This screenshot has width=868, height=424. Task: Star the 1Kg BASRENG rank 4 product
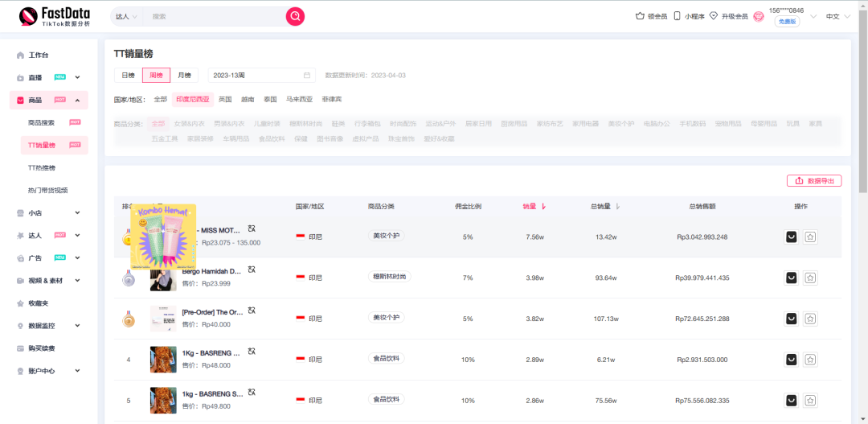click(x=810, y=359)
